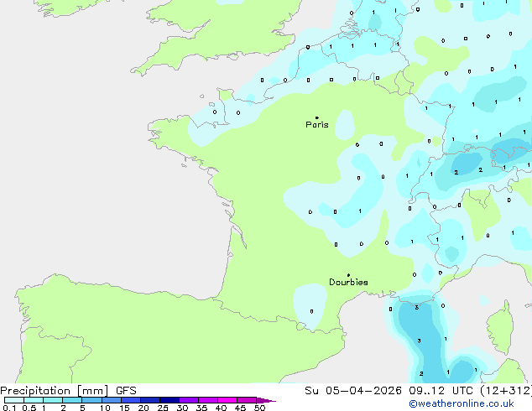
Task: Click the '15' legend scale value
Action: tap(124, 408)
